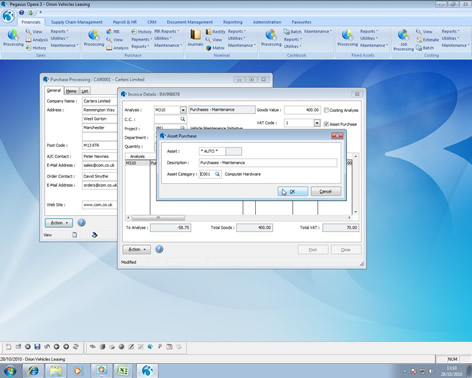Switch to the CRM ribbon tab

152,22
